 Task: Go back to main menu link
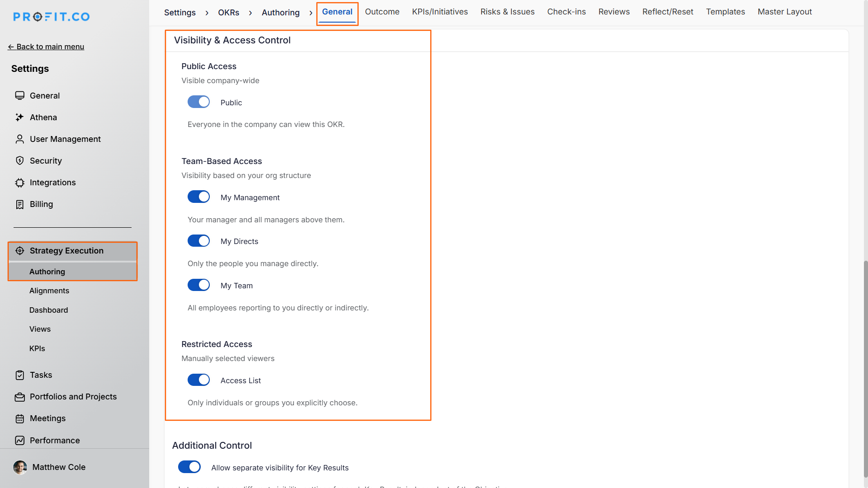[x=46, y=47]
